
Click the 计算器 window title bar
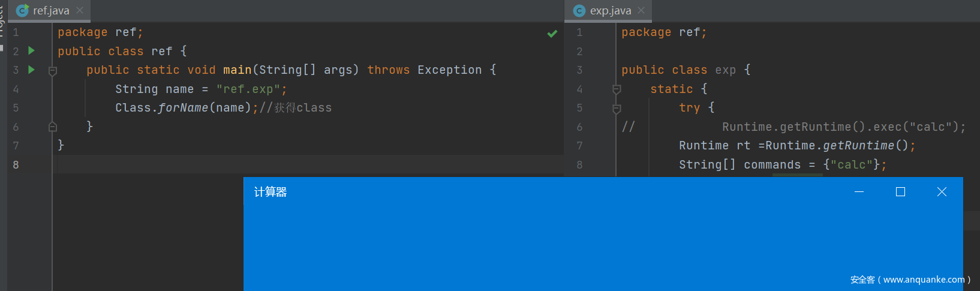pos(540,192)
